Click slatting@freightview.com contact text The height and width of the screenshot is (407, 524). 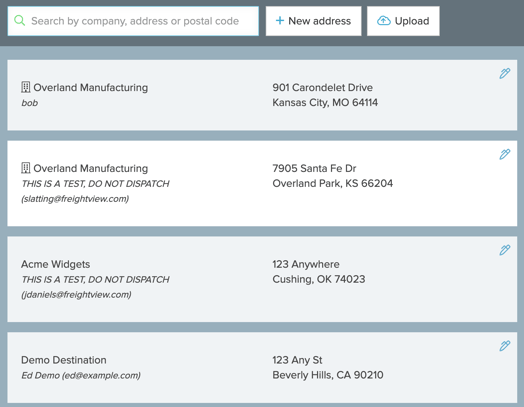tap(75, 199)
